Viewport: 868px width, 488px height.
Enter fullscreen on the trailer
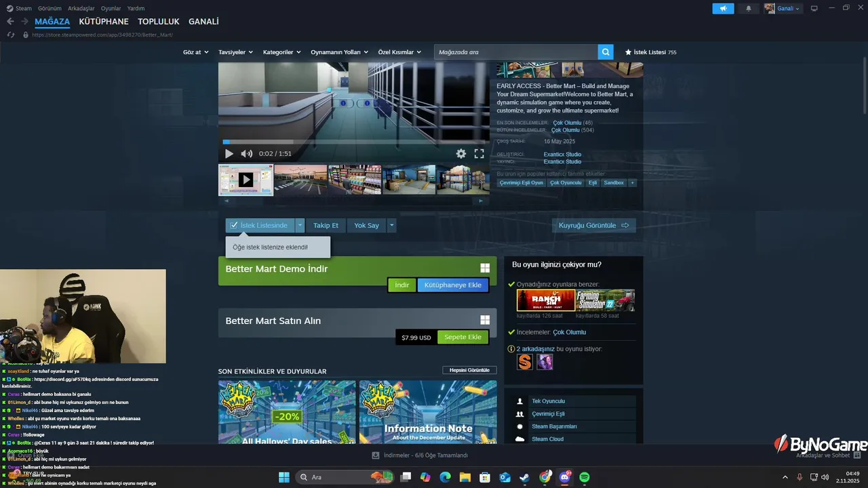(479, 154)
